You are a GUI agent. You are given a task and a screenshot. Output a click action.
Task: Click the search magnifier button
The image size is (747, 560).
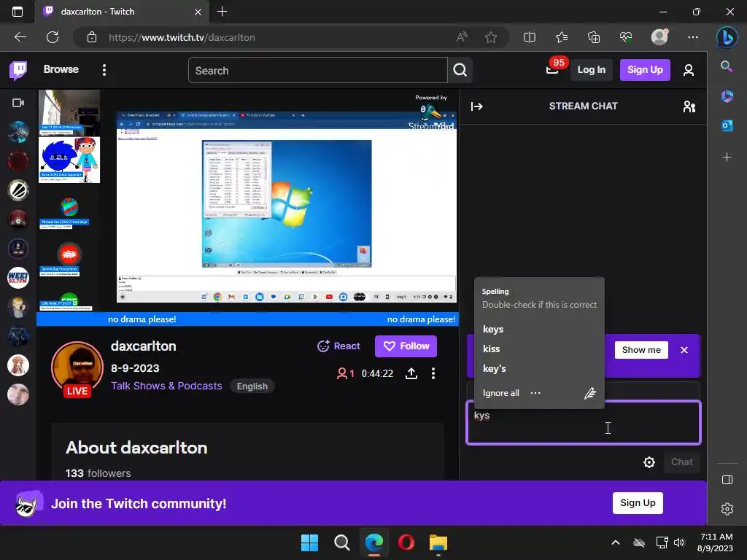pos(460,71)
